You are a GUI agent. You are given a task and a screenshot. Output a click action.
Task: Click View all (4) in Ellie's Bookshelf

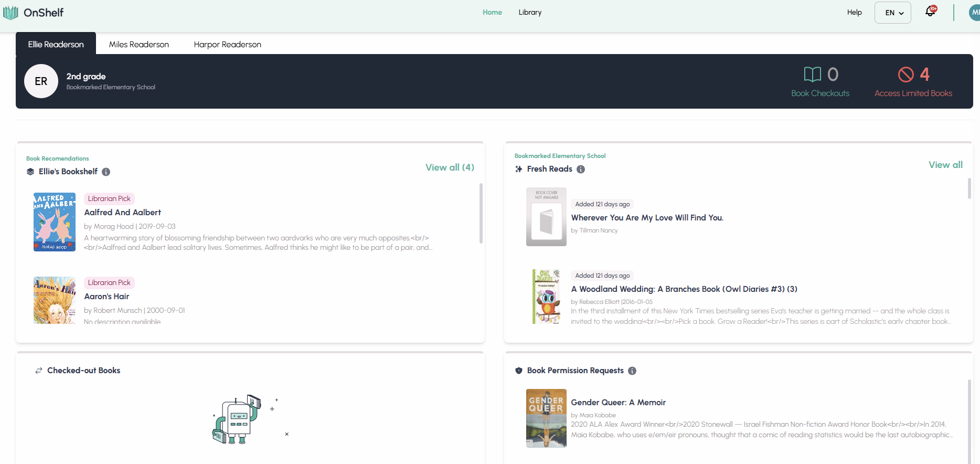pyautogui.click(x=450, y=167)
